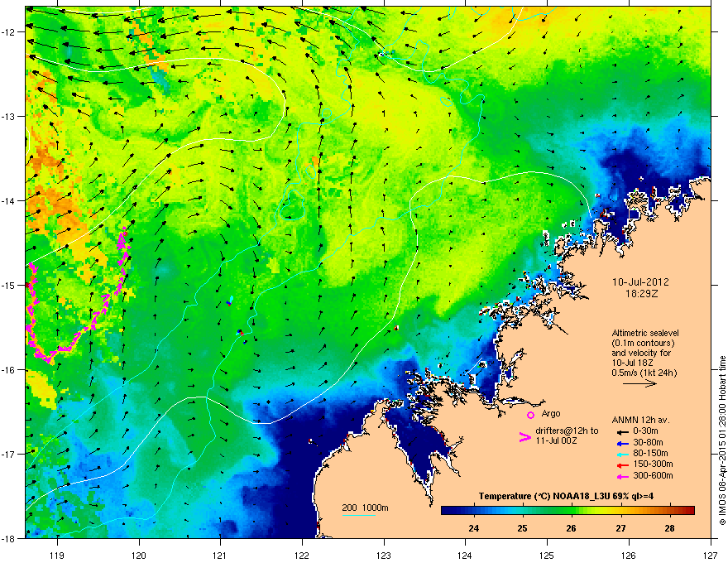
Task: Click latitude axis label -16
Action: [x=10, y=370]
